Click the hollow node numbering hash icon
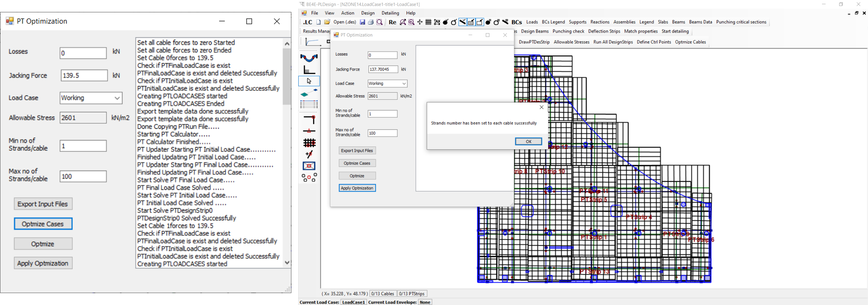This screenshot has height=305, width=868. (497, 22)
